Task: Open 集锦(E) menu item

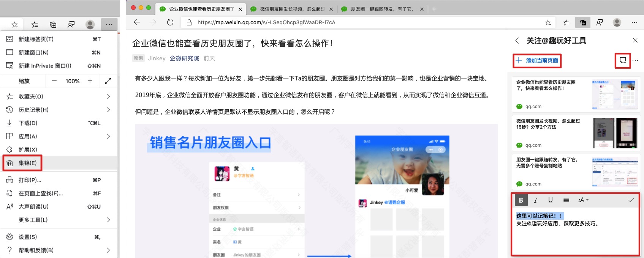Action: click(x=59, y=163)
